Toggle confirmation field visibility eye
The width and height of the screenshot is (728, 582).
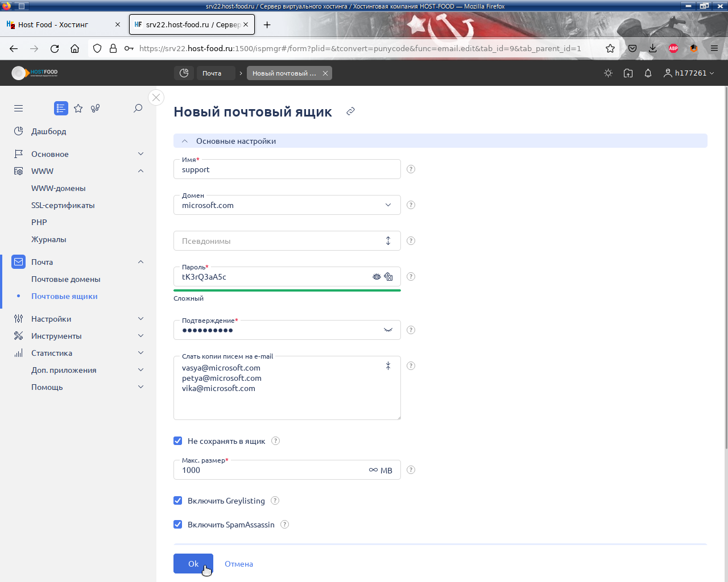click(388, 330)
